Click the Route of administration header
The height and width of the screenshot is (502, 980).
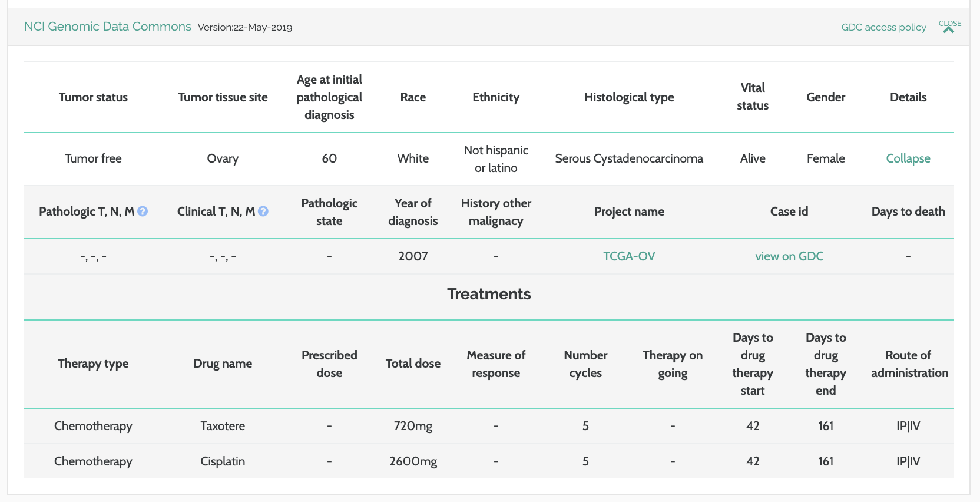(x=909, y=364)
